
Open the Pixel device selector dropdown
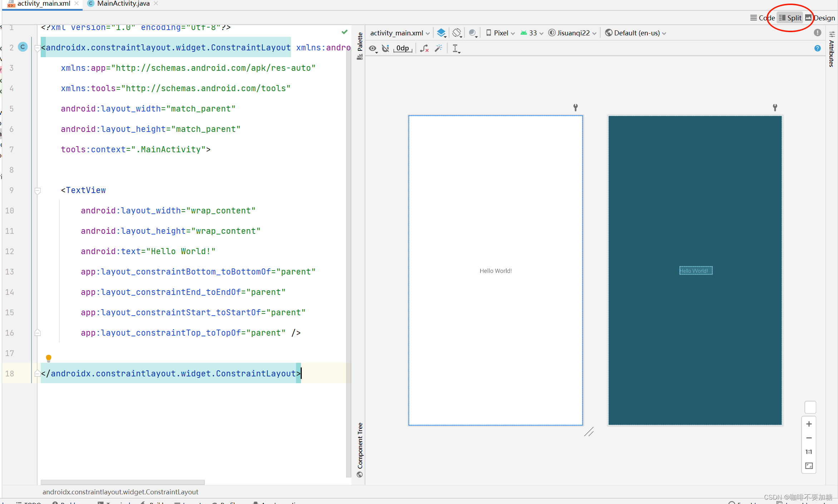click(501, 33)
